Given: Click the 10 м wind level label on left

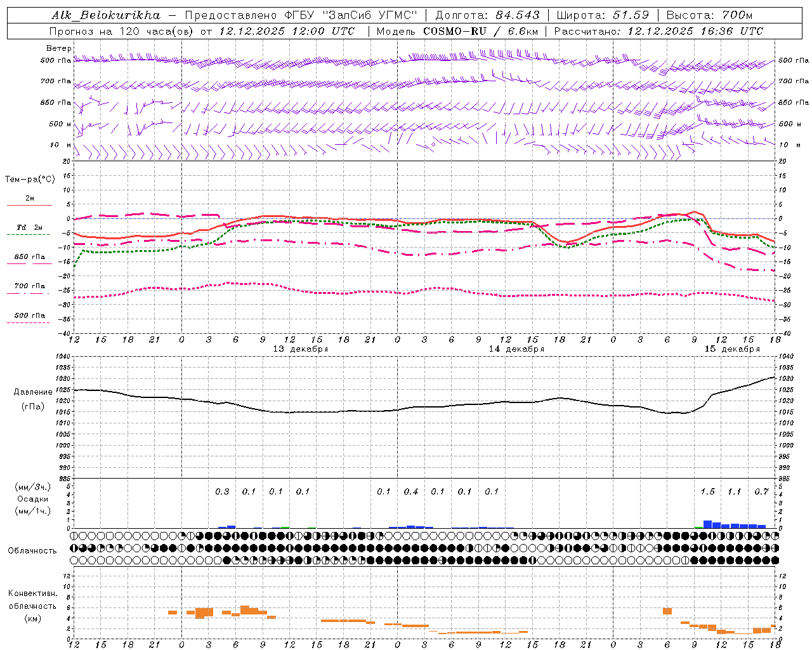Looking at the screenshot, I should pos(61,145).
